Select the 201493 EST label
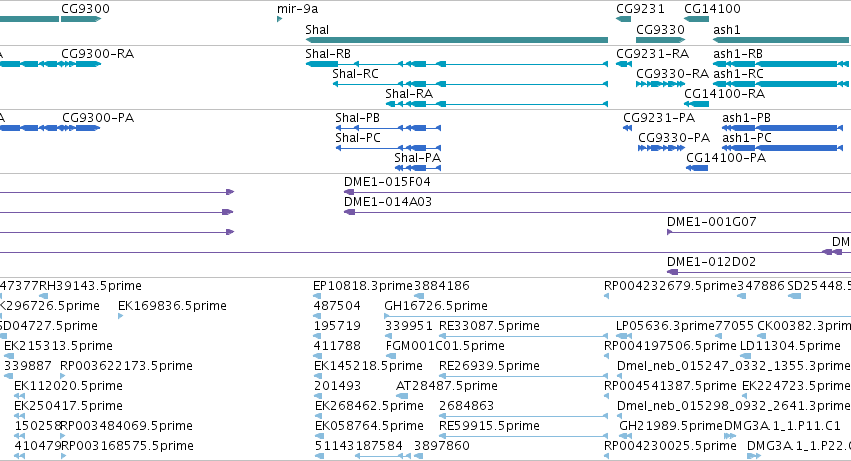 (338, 386)
